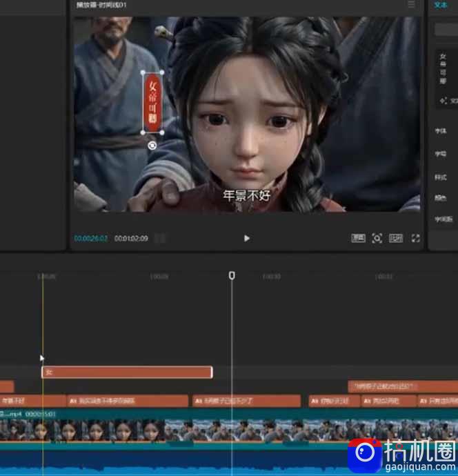Open the preview quality button in player

tap(358, 238)
